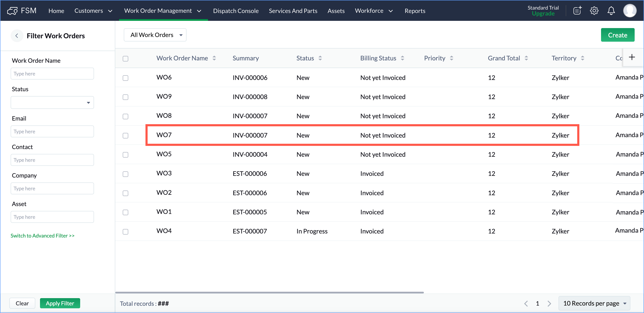Viewport: 644px width, 313px height.
Task: Collapse the Filter Work Orders panel
Action: click(x=17, y=36)
